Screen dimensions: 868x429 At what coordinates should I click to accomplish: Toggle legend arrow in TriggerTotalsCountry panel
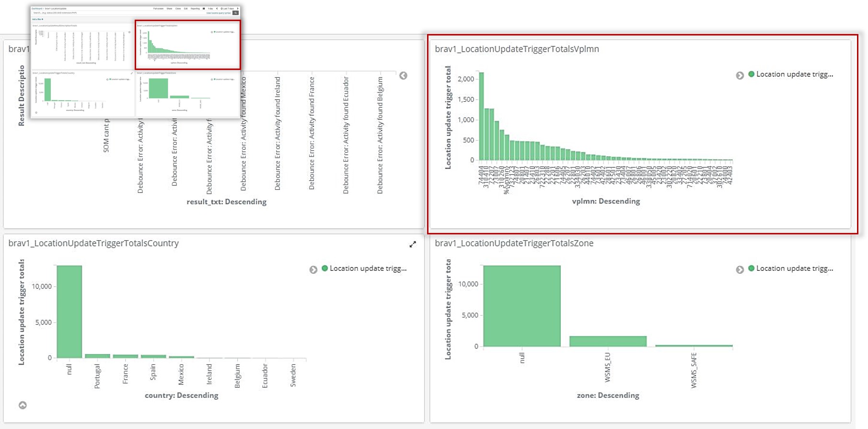(x=313, y=270)
